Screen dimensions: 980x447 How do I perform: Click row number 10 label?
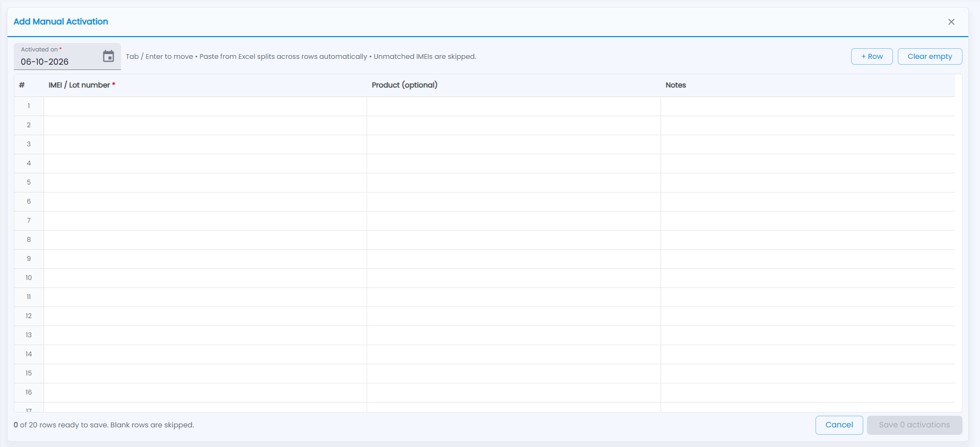click(x=29, y=278)
